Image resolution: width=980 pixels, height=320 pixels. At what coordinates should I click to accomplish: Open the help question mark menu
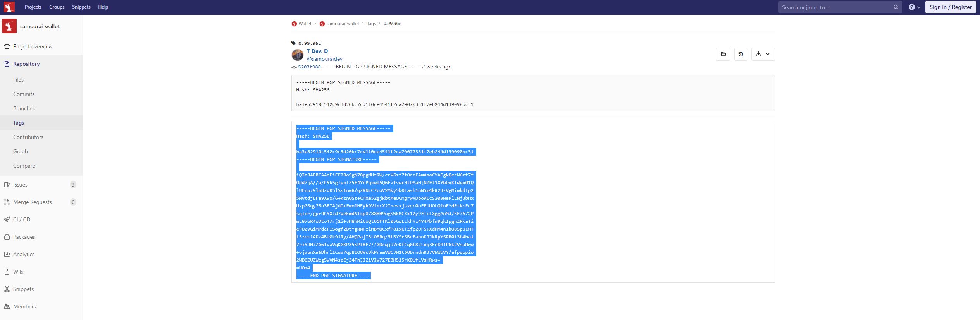[x=914, y=7]
